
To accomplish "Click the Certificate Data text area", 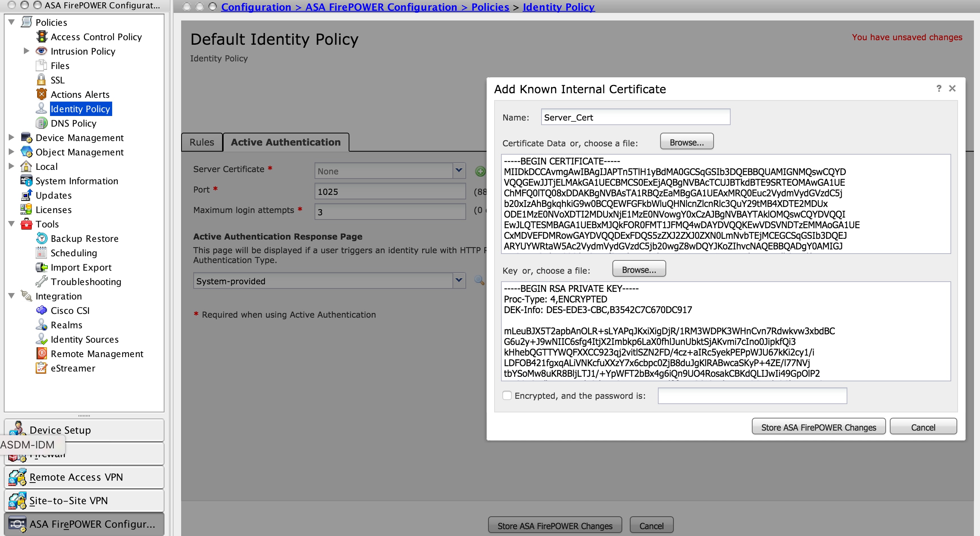I will point(726,204).
